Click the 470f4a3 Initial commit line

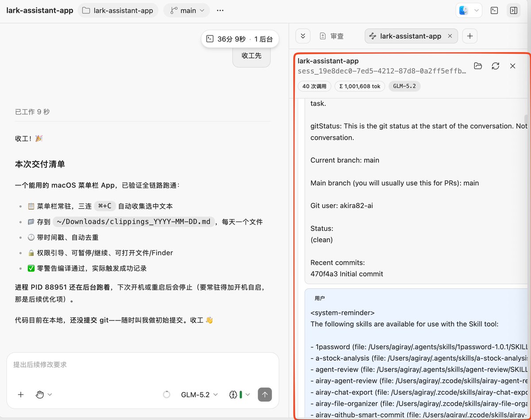pos(347,274)
